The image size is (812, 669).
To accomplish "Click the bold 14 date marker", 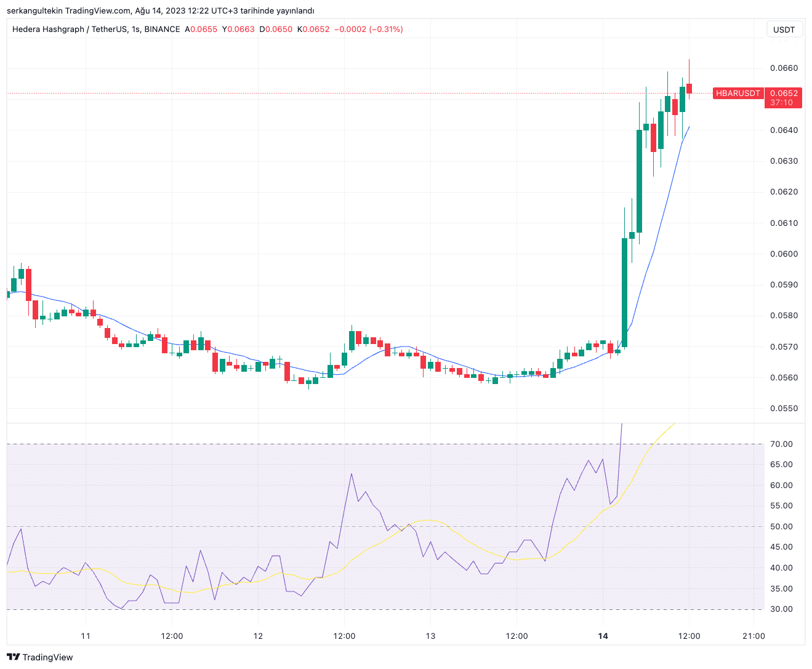I will tap(603, 636).
